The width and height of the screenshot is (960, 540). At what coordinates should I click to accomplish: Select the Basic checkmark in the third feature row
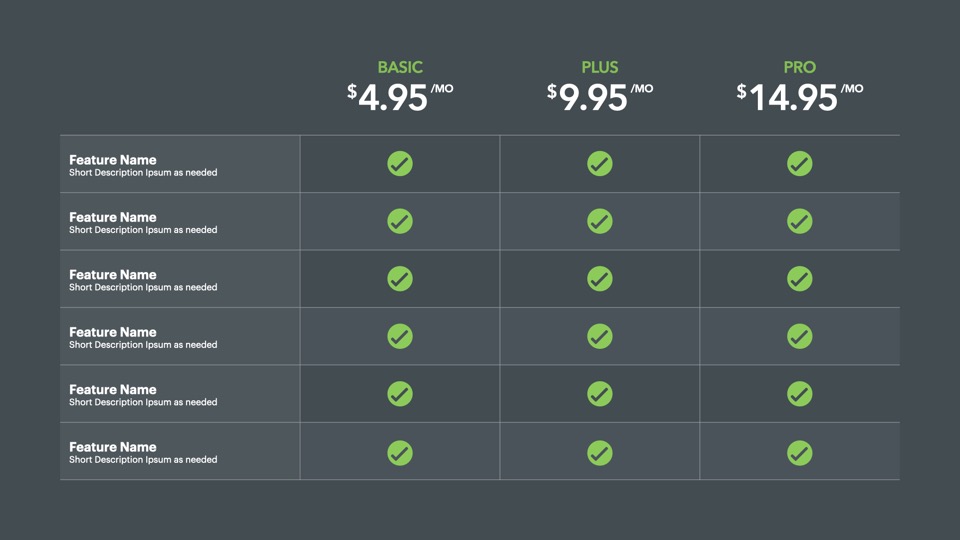coord(400,278)
